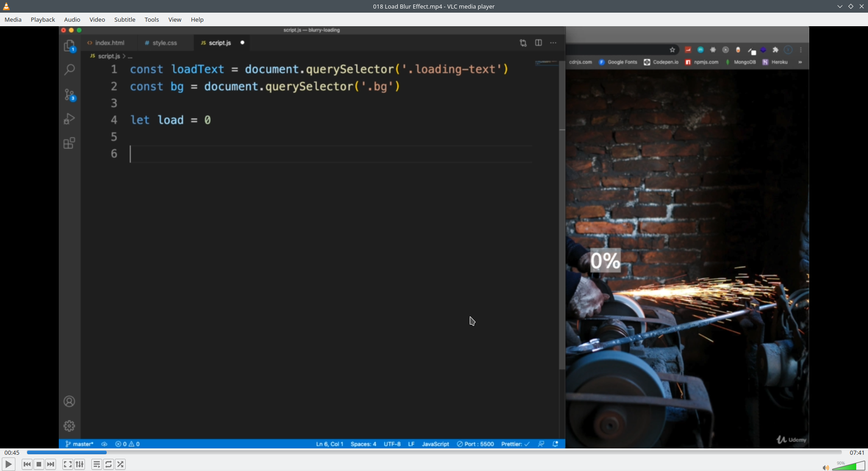Image resolution: width=868 pixels, height=471 pixels.
Task: Open the Extensions icon in VS Code sidebar
Action: 69,143
